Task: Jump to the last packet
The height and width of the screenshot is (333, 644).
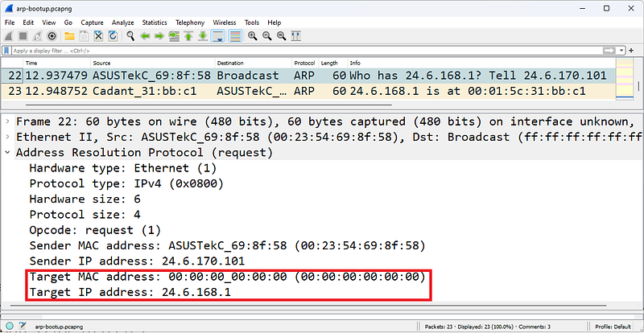Action: (203, 36)
